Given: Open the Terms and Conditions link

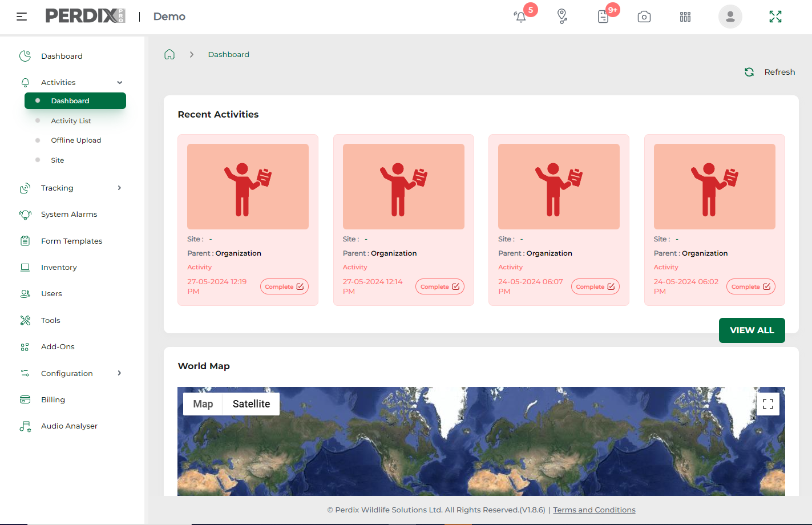Looking at the screenshot, I should (x=594, y=510).
